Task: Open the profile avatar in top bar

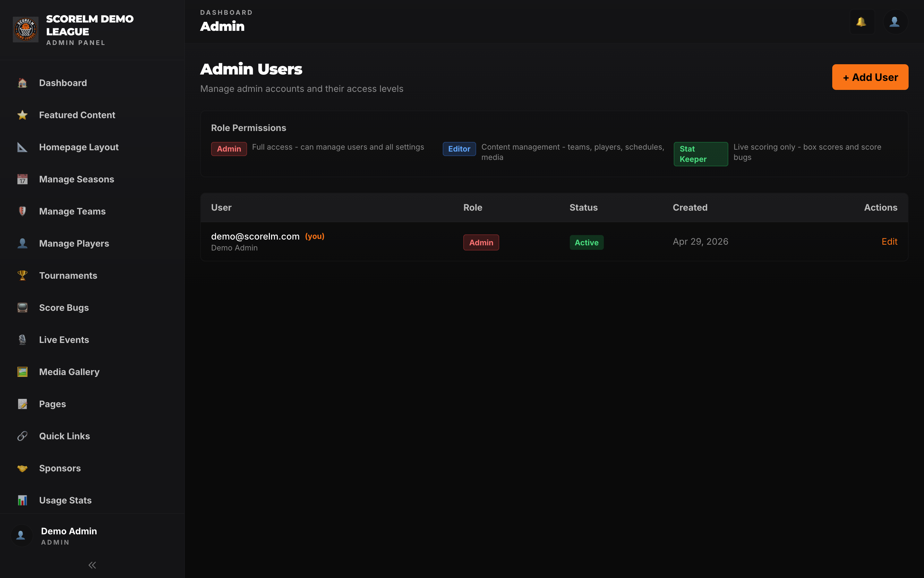Action: pyautogui.click(x=895, y=22)
